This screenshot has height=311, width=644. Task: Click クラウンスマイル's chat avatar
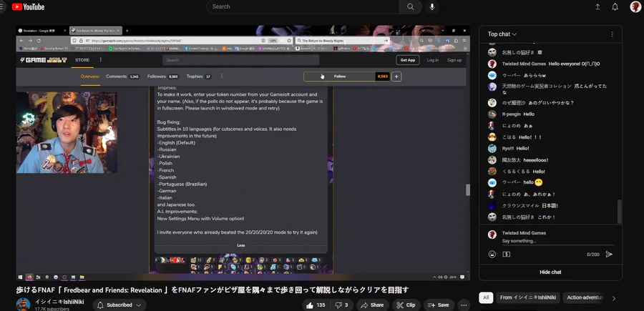(492, 206)
